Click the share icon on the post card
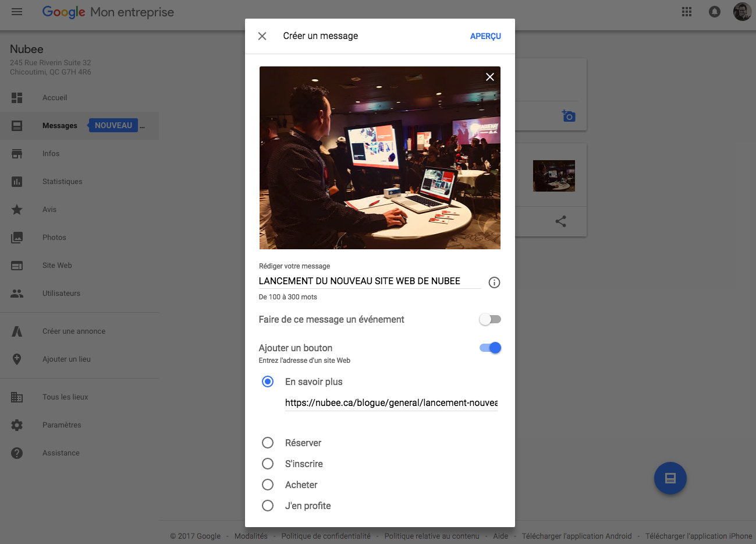Screen dimensions: 756x544 pos(561,221)
